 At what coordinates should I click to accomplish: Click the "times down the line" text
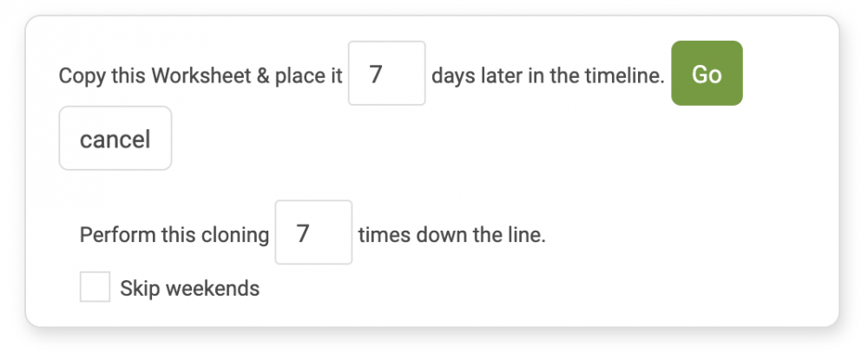point(451,235)
